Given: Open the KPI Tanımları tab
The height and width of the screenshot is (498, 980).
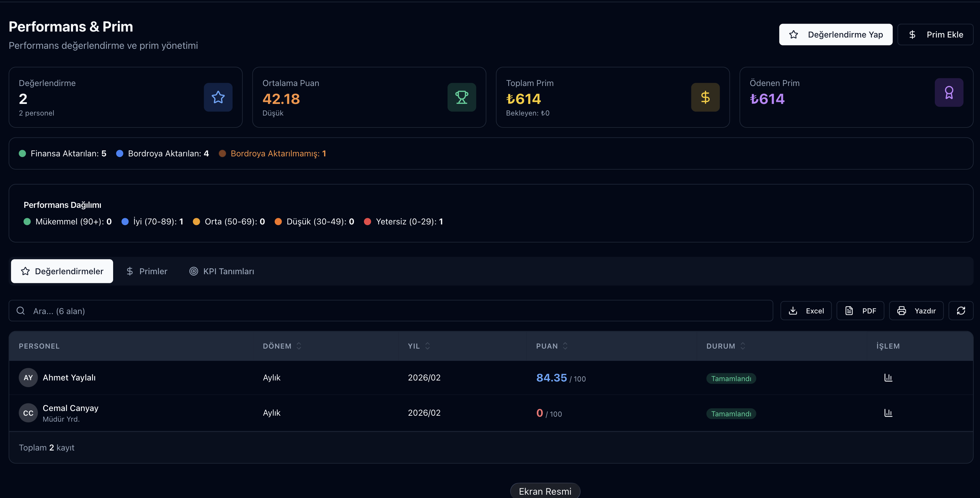Looking at the screenshot, I should point(222,271).
